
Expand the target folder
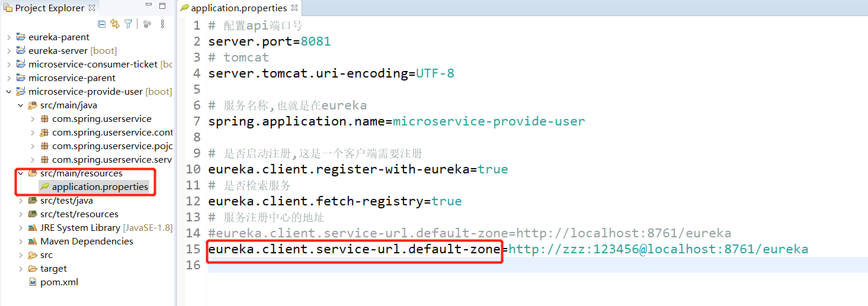point(21,269)
